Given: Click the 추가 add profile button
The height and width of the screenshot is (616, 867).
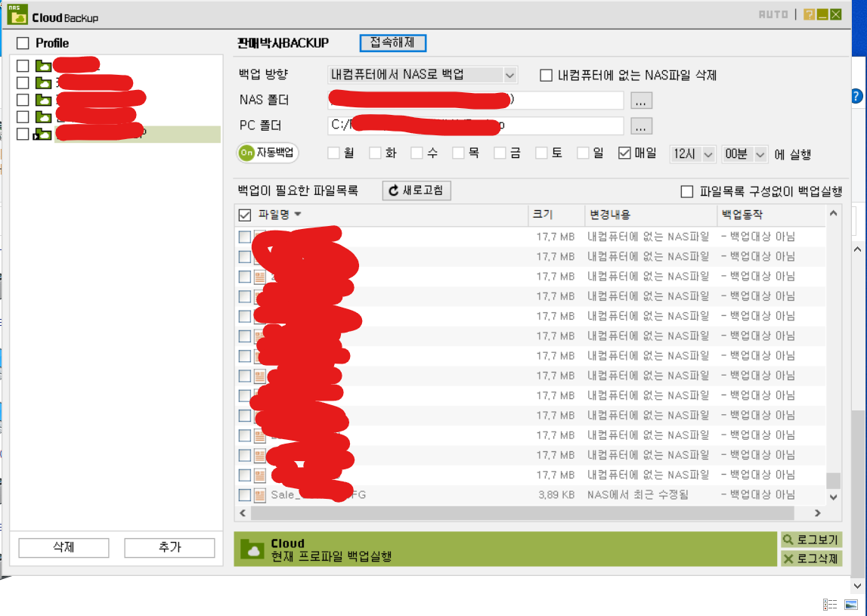Looking at the screenshot, I should pyautogui.click(x=169, y=547).
